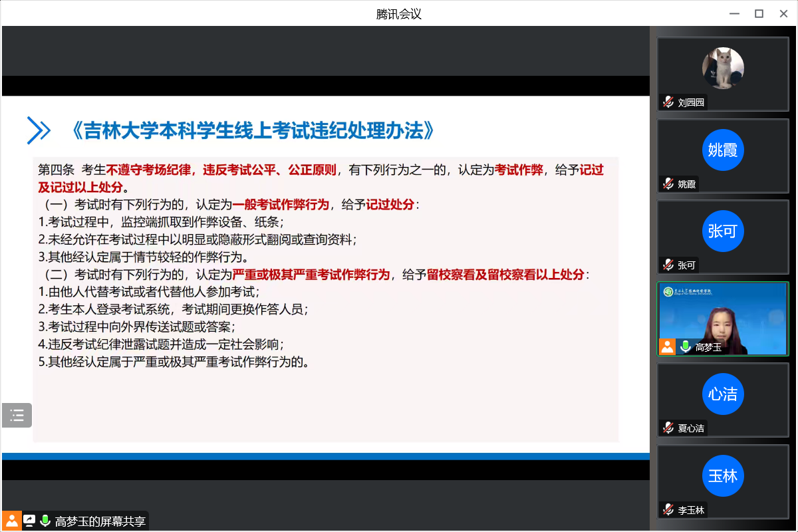Click muted mic icon next to 张可 name
Image resolution: width=798 pixels, height=532 pixels.
(x=668, y=265)
